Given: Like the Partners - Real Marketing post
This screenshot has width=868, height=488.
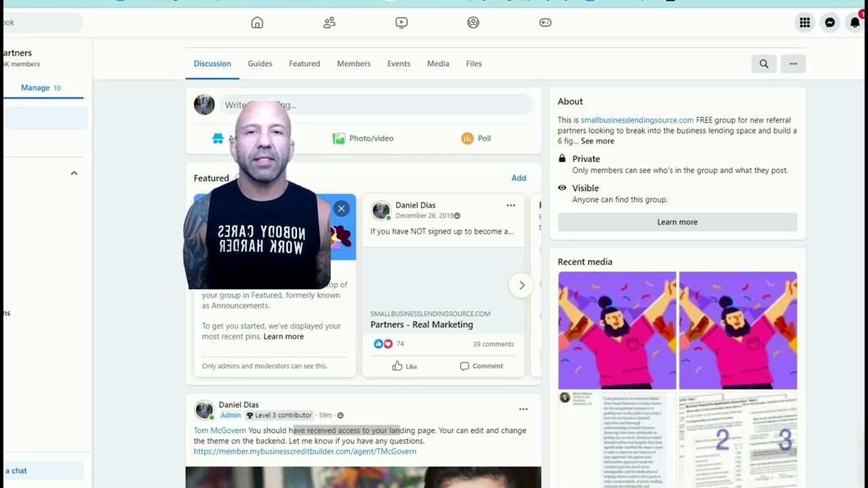Looking at the screenshot, I should pyautogui.click(x=405, y=366).
